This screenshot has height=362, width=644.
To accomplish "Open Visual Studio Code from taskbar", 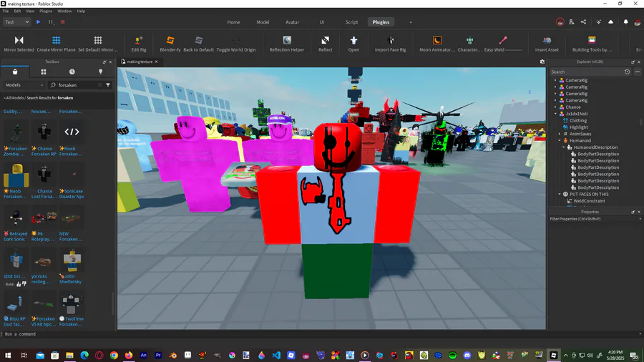I will click(x=276, y=355).
